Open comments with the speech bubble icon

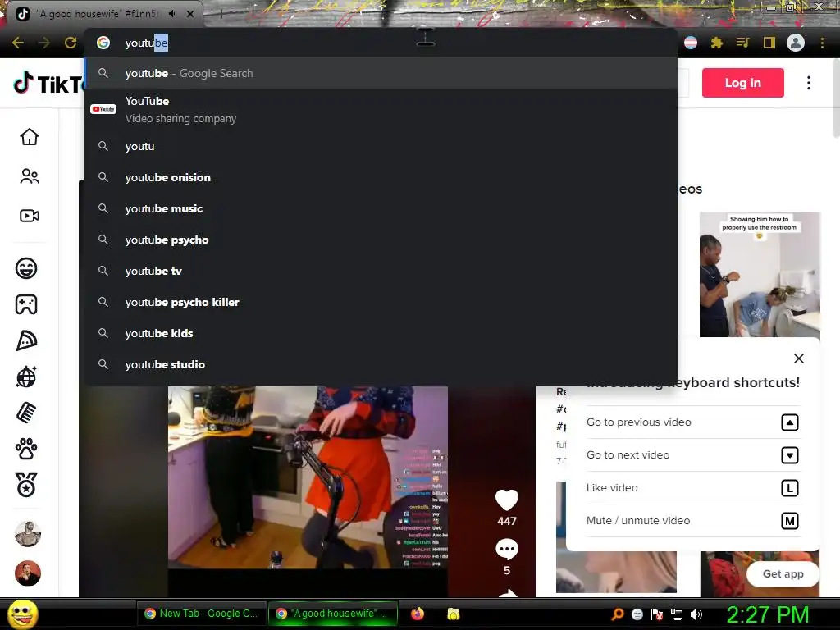[x=507, y=549]
